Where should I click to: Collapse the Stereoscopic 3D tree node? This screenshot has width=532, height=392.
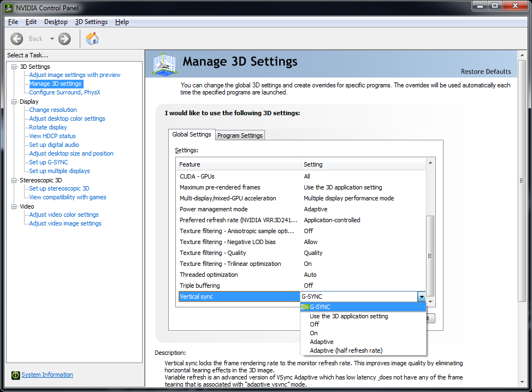click(x=14, y=180)
